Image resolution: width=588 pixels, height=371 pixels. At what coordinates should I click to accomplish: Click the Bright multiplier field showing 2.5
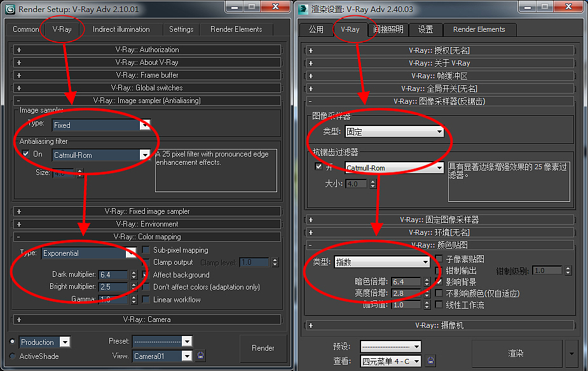[x=113, y=287]
